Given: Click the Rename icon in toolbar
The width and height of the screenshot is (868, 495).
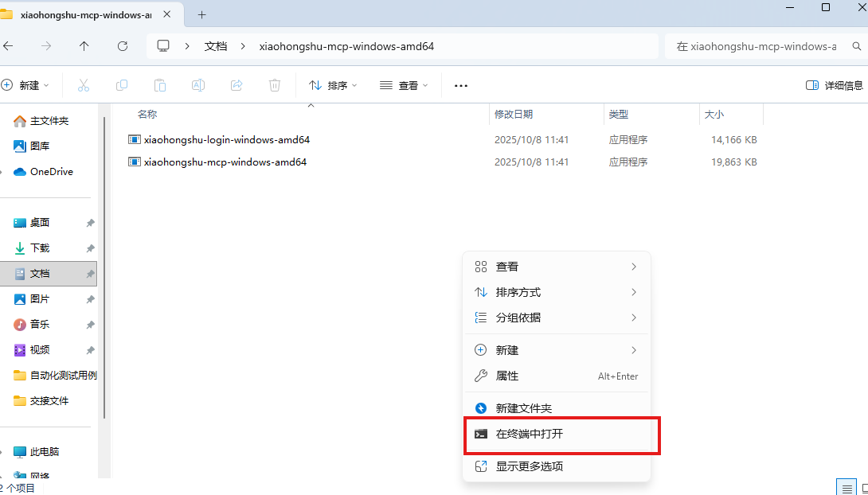Looking at the screenshot, I should click(x=198, y=85).
